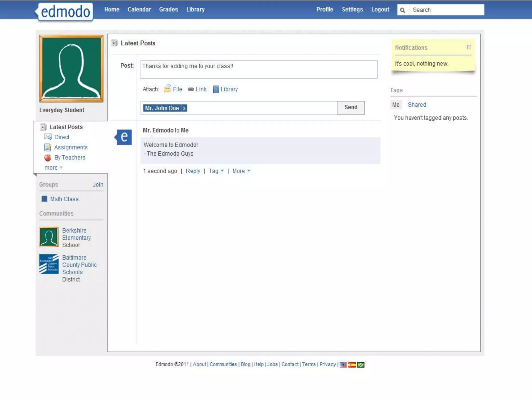The height and width of the screenshot is (399, 532).
Task: Collapse the Notifications sticky note
Action: pos(469,47)
